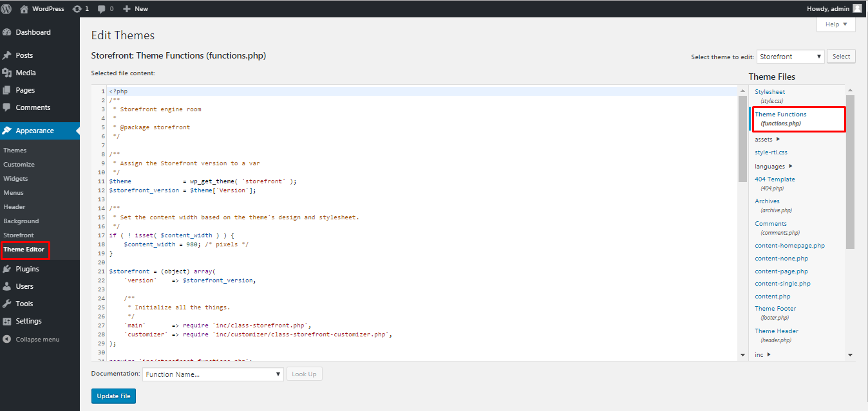This screenshot has width=868, height=411.
Task: Open Theme Header header.php file
Action: click(x=777, y=335)
